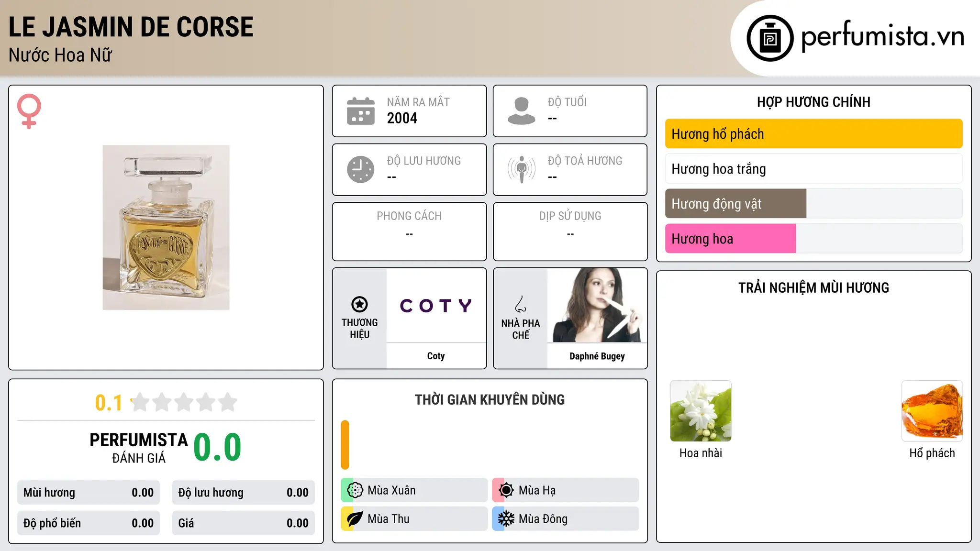Screen dimensions: 980x551
Task: Click the TRẢI NGHIỆM MÙI HƯƠNG heading
Action: [813, 287]
